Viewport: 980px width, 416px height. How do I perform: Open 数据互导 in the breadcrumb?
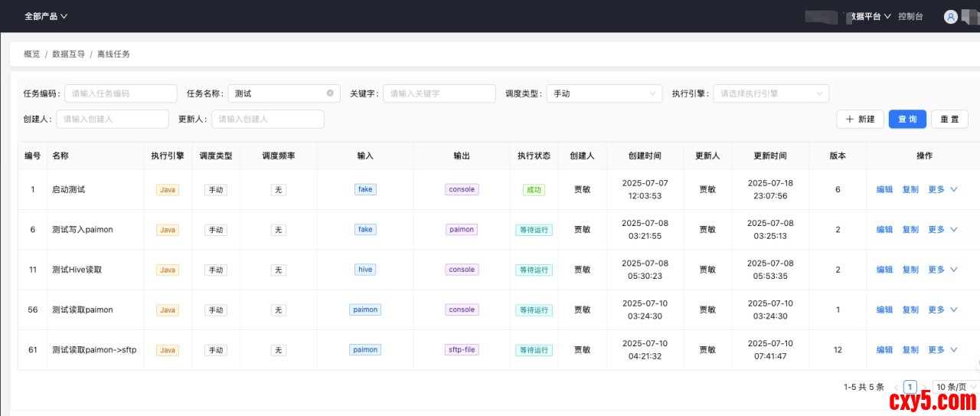[68, 54]
